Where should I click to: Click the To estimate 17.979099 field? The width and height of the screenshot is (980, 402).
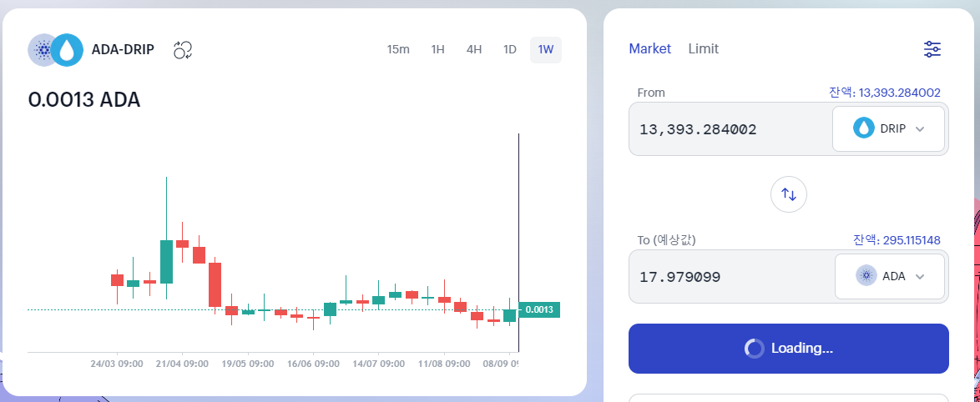click(x=731, y=277)
